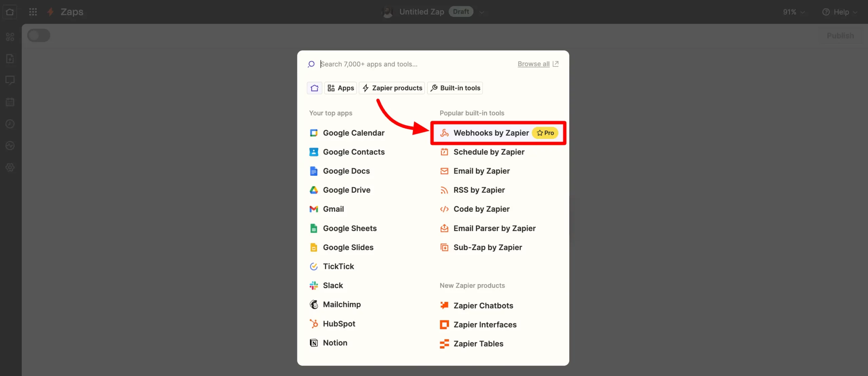Viewport: 868px width, 376px height.
Task: Click the Webhooks by Zapier icon
Action: tap(444, 133)
